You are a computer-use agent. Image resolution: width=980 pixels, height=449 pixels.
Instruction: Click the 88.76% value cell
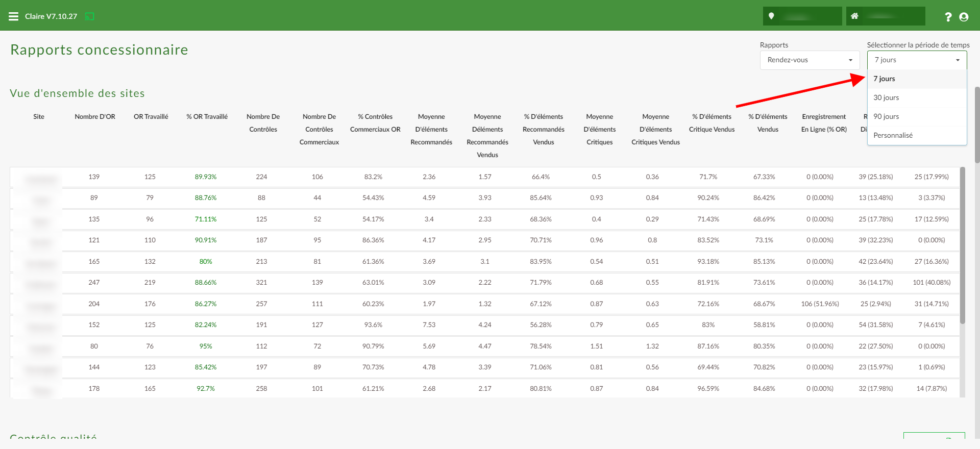coord(206,197)
